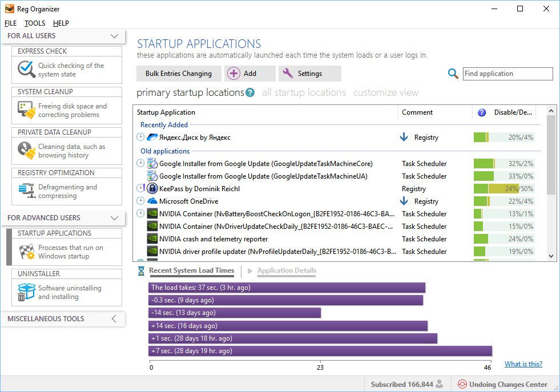Toggle delay clock for Яндекс.Диск entry

pos(140,138)
